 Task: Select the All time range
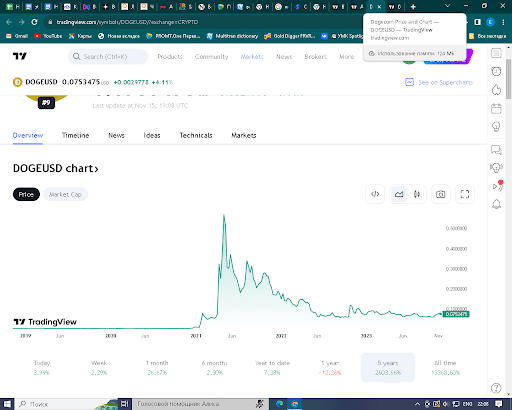coord(445,367)
